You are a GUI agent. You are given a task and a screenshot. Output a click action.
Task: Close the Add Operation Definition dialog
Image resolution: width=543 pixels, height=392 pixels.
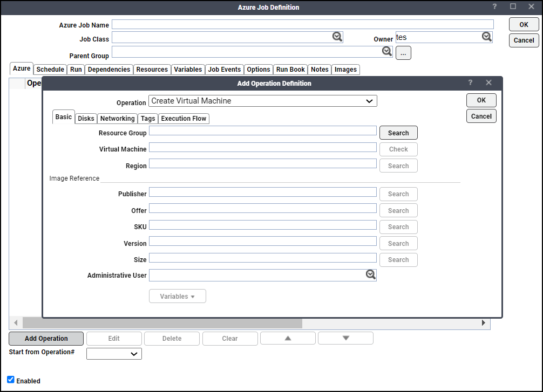click(x=488, y=82)
